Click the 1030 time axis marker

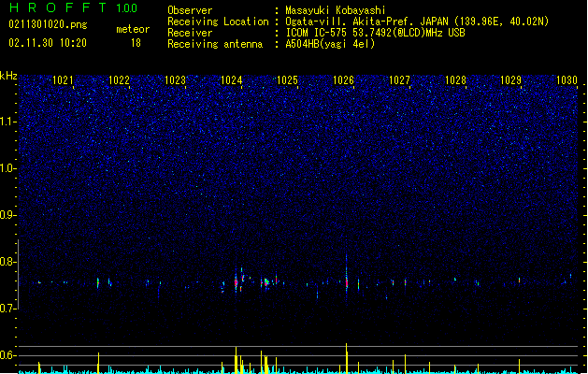tap(566, 80)
